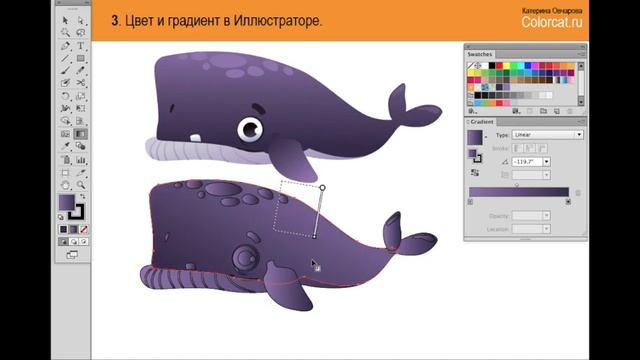The width and height of the screenshot is (640, 360).
Task: Select the Artboard tool
Action: [x=65, y=173]
